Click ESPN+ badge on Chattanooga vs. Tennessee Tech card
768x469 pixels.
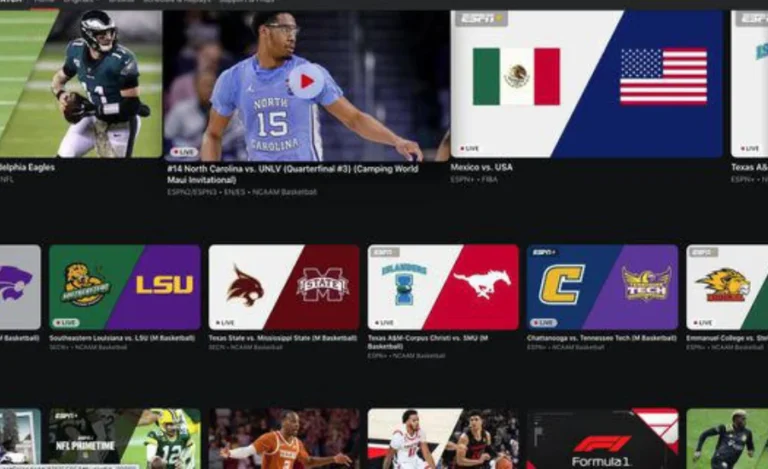pos(545,252)
